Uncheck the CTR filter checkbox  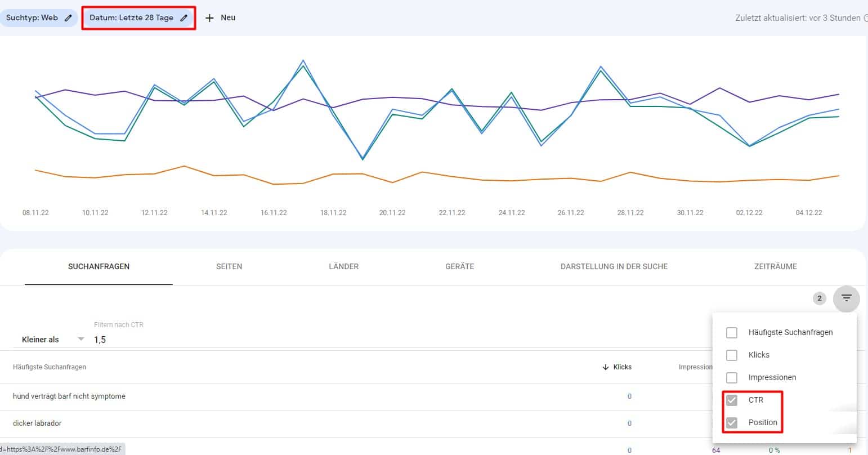[732, 400]
